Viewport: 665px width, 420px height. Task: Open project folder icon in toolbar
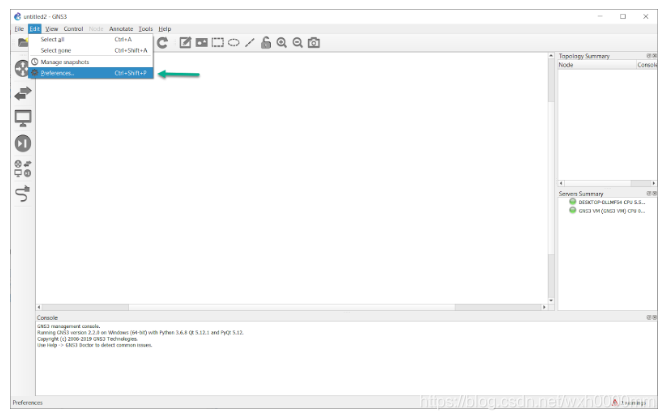(22, 42)
